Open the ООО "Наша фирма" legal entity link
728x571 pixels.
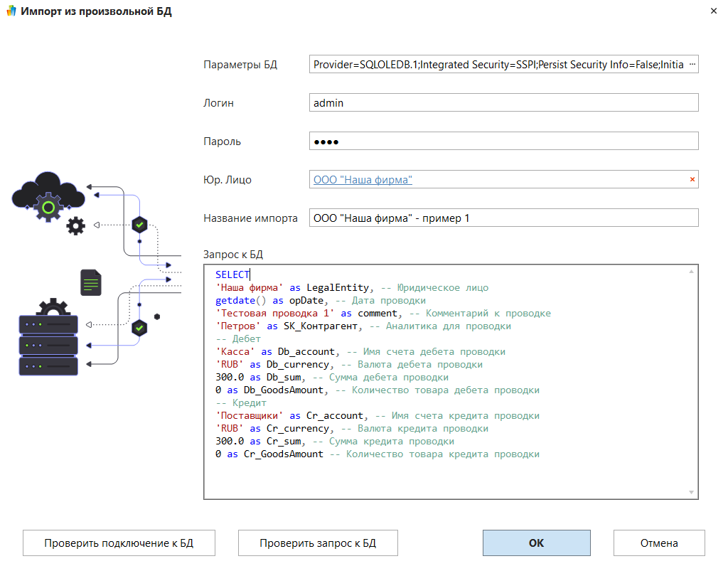[363, 180]
